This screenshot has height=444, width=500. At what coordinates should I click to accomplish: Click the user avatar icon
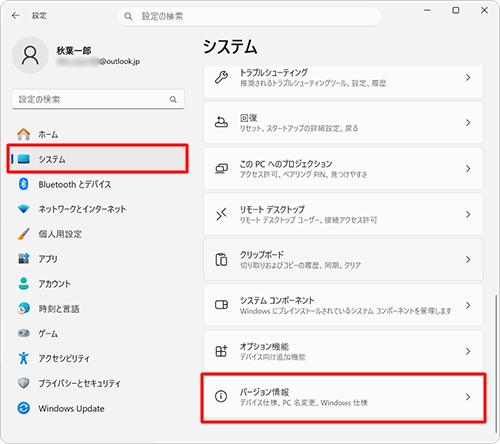coord(30,55)
